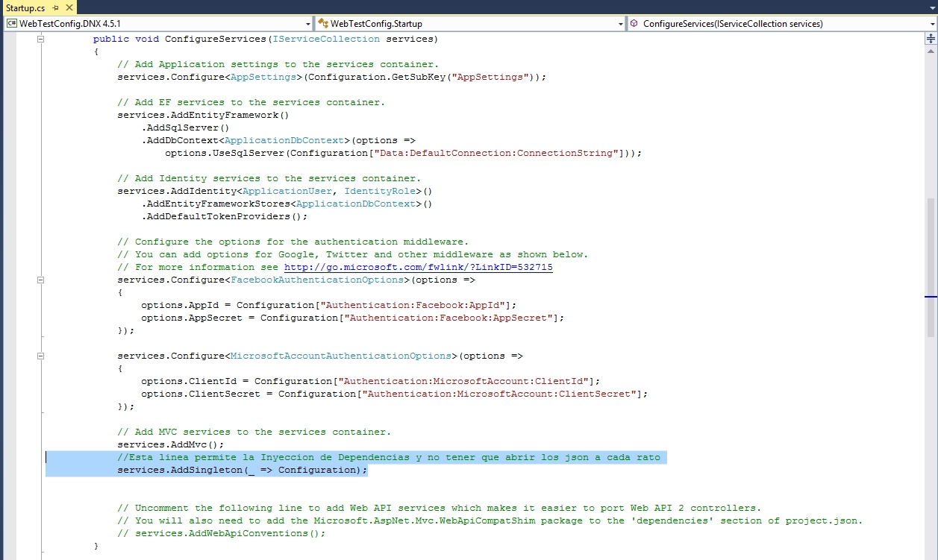Click the IServiceCollection type in the method signature
This screenshot has width=938, height=560.
pyautogui.click(x=327, y=39)
